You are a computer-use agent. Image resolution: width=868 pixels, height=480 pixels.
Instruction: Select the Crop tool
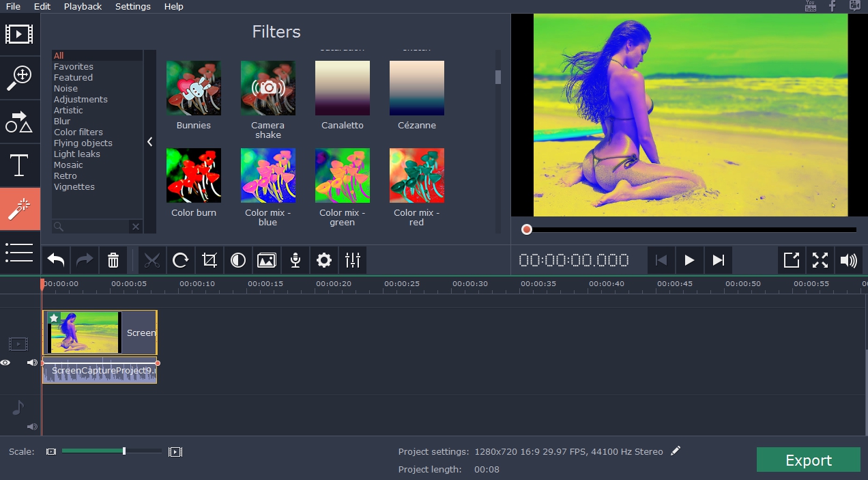[x=209, y=260]
